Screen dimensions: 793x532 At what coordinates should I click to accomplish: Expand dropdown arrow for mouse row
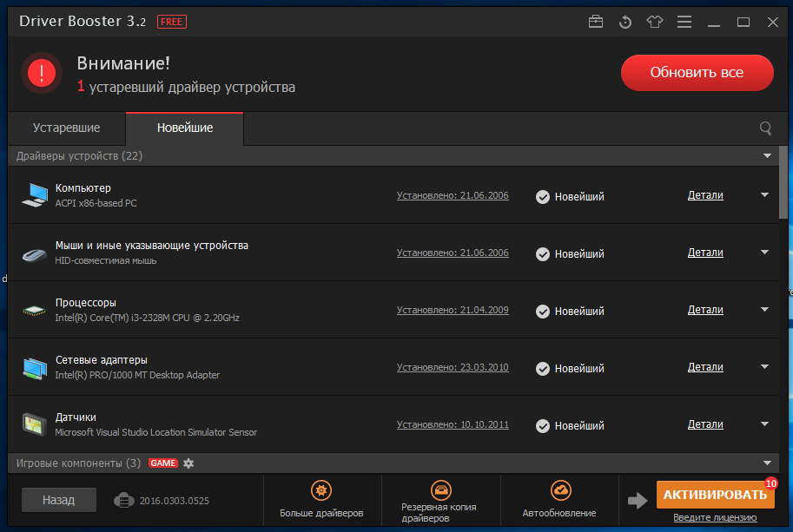coord(764,252)
